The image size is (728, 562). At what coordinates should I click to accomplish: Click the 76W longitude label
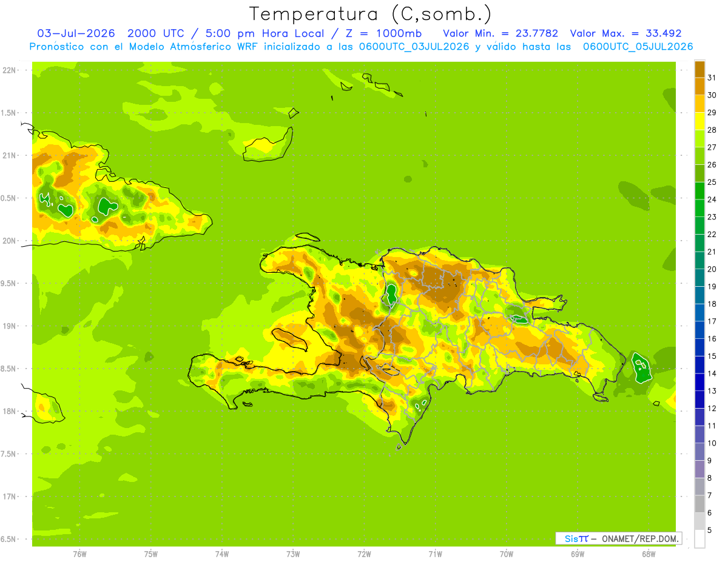point(79,554)
